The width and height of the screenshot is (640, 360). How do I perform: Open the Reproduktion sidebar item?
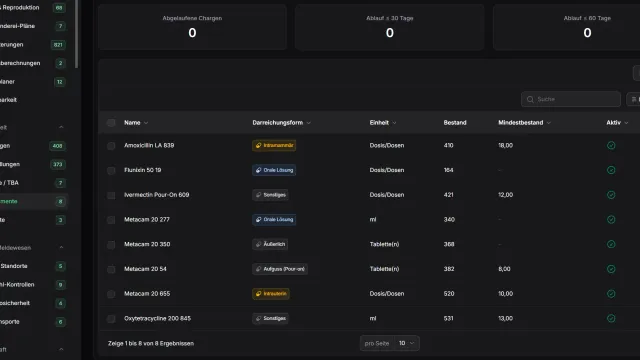pyautogui.click(x=33, y=8)
